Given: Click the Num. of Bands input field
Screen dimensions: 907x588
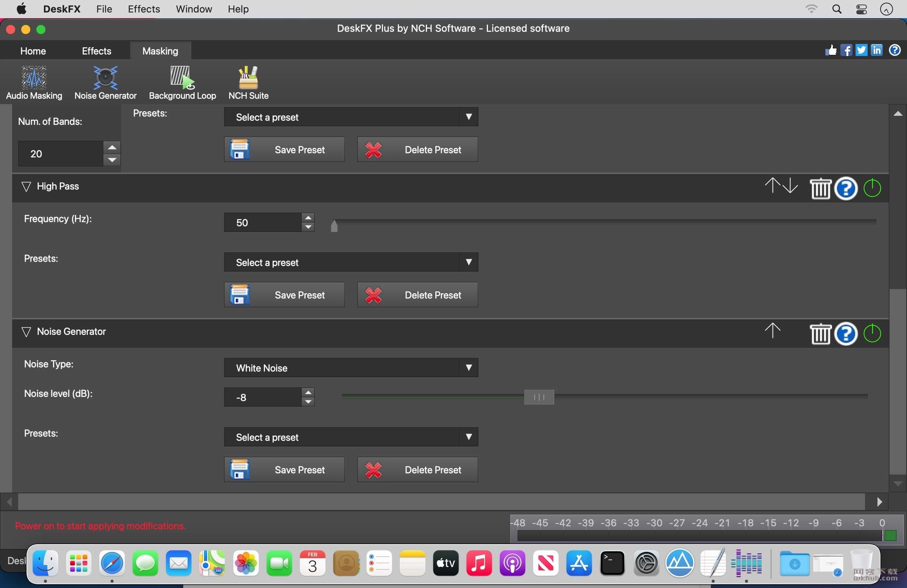Looking at the screenshot, I should [61, 154].
